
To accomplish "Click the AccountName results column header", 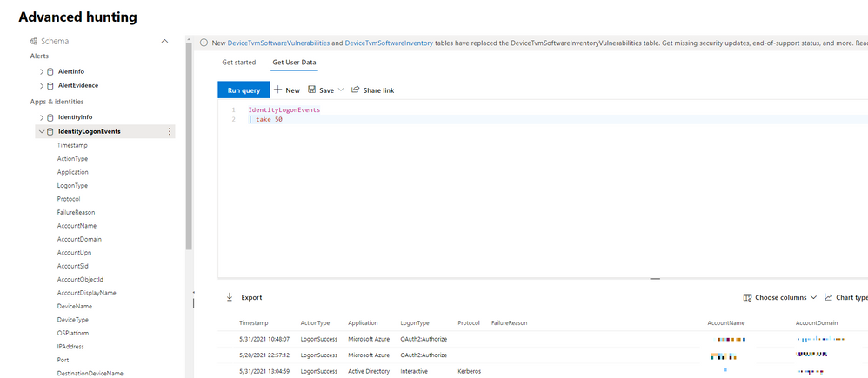I will tap(726, 322).
